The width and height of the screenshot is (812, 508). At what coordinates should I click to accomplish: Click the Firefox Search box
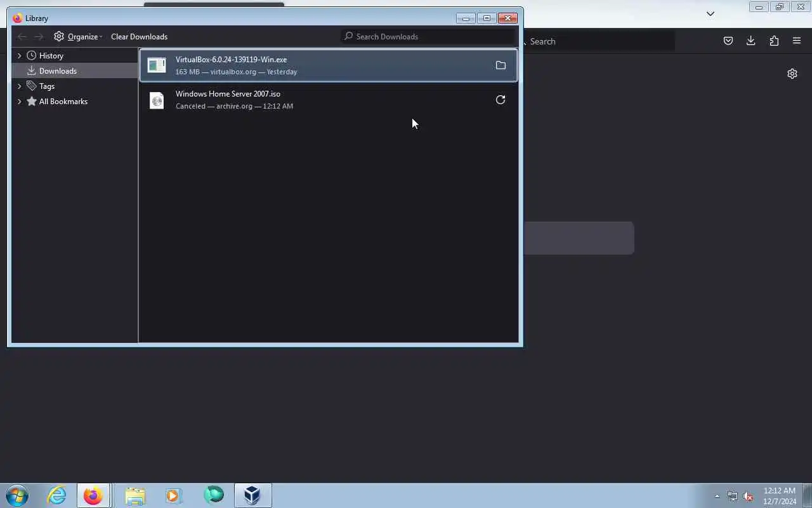599,41
